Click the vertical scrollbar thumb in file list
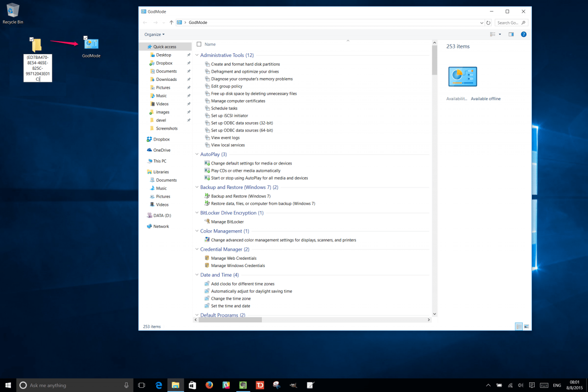The height and width of the screenshot is (392, 588). pos(435,59)
